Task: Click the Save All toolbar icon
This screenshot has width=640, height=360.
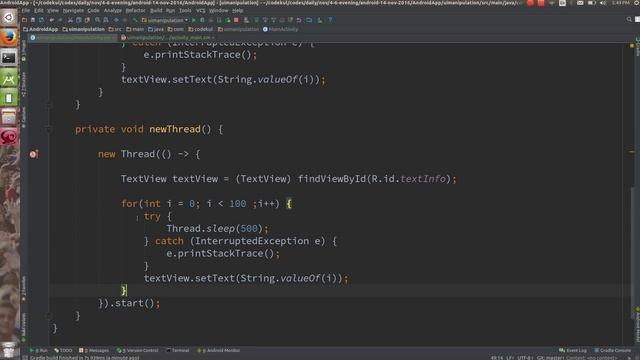Action: [33, 20]
